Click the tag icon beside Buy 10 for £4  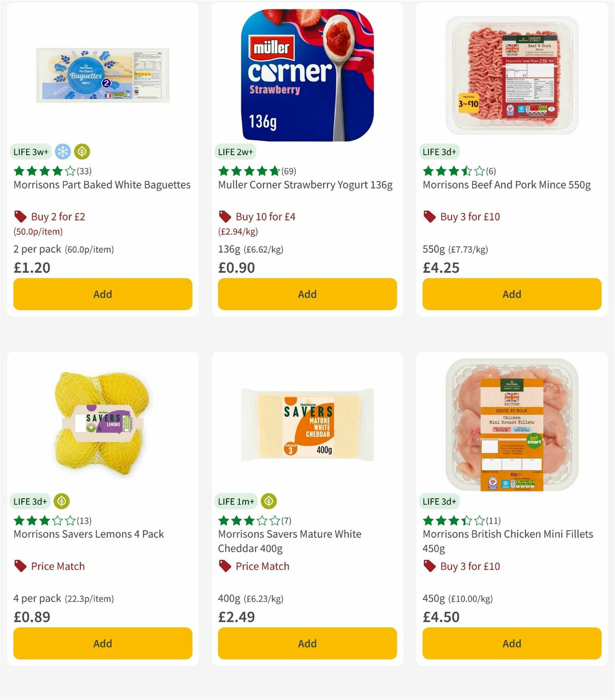224,216
